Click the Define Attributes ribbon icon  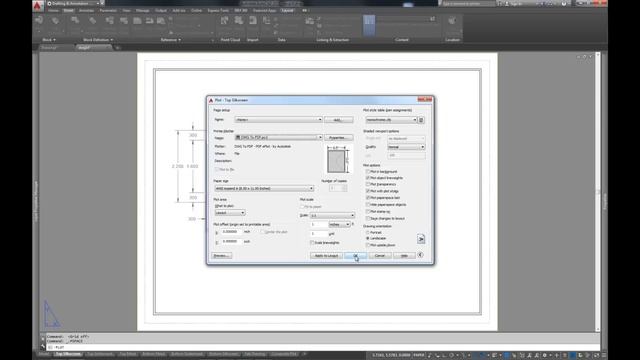click(93, 20)
